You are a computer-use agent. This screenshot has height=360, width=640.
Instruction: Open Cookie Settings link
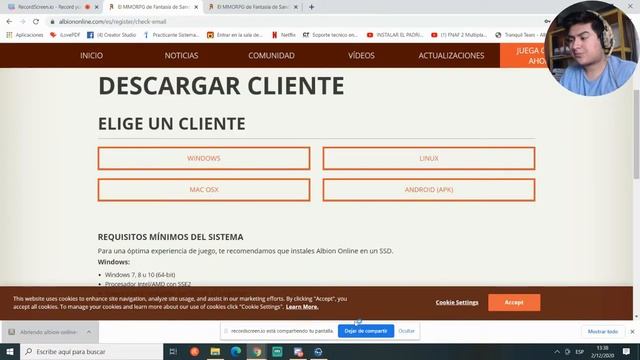coord(457,302)
